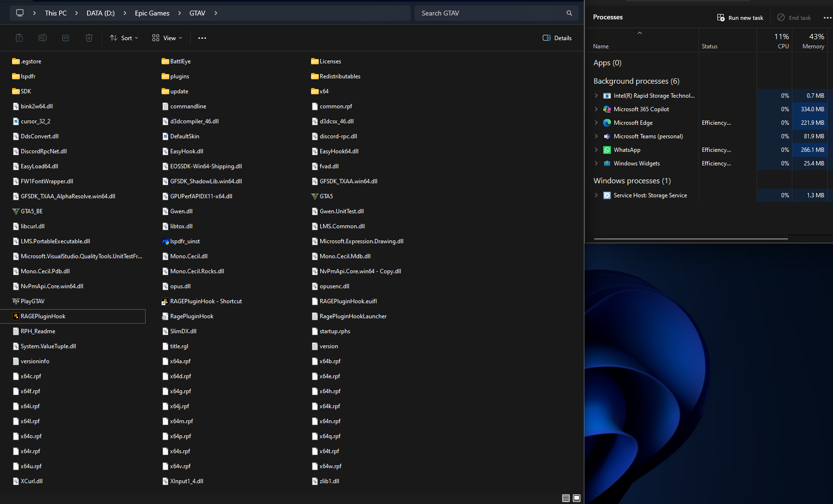Select the lspdfr_uinst uninstaller icon
This screenshot has width=833, height=504.
[165, 241]
